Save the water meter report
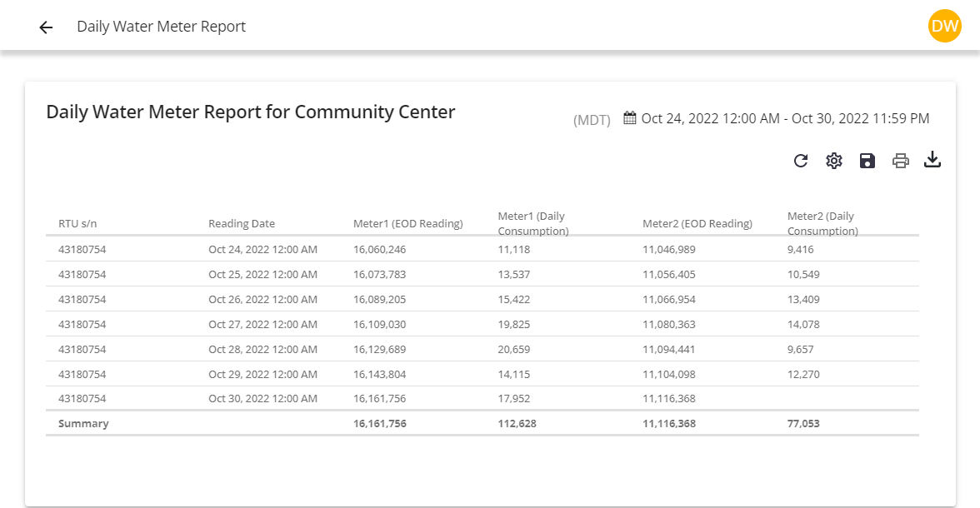980x508 pixels. coord(867,160)
